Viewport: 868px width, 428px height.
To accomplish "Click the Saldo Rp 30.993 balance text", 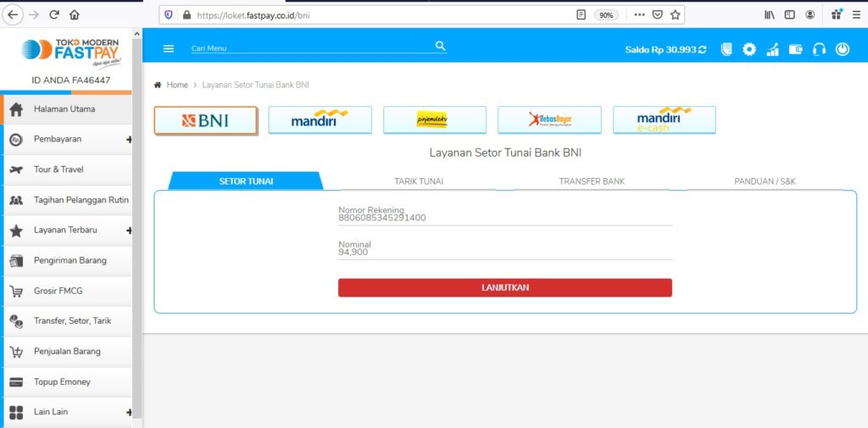I will pos(660,49).
